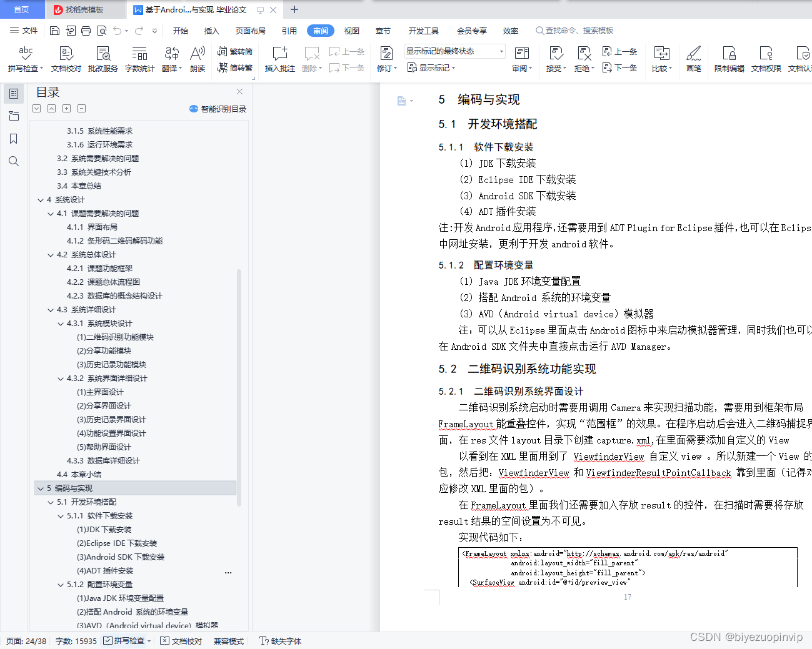Click the 页面: 24/38 page indicator
Viewport: 812px width, 649px height.
coord(26,641)
